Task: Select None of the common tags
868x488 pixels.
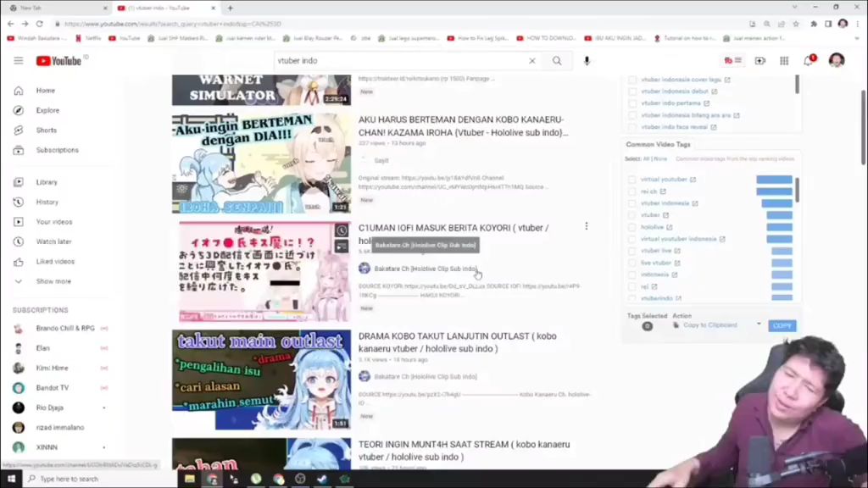Action: (x=660, y=158)
